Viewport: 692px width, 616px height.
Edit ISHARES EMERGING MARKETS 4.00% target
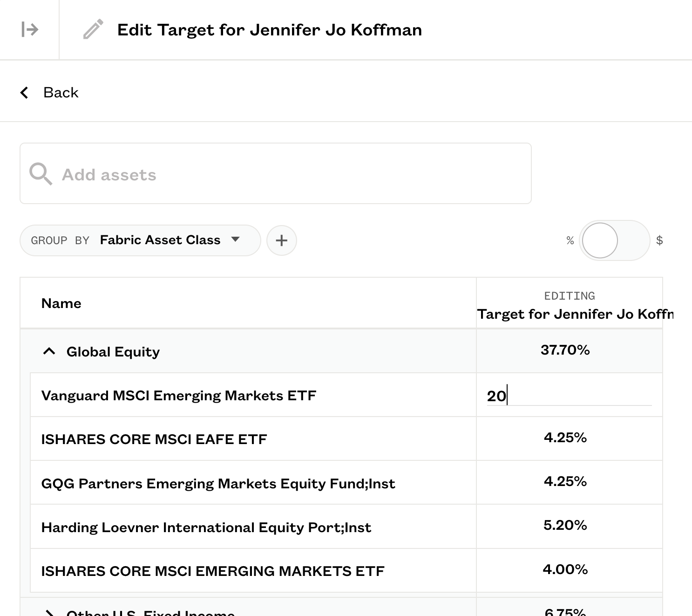565,569
